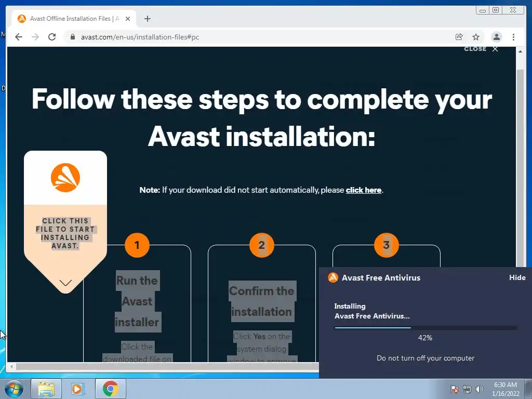
Task: Open Windows Media Player from taskbar
Action: (x=78, y=389)
